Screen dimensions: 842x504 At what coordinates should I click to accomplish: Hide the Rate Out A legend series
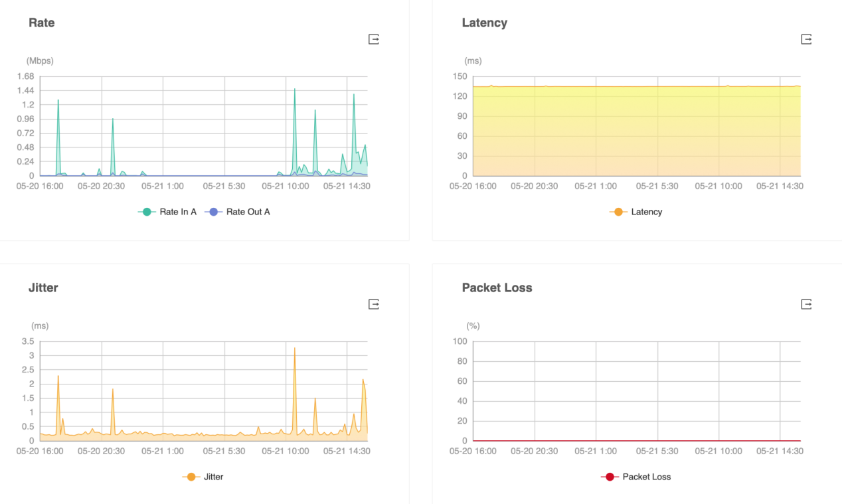click(237, 212)
